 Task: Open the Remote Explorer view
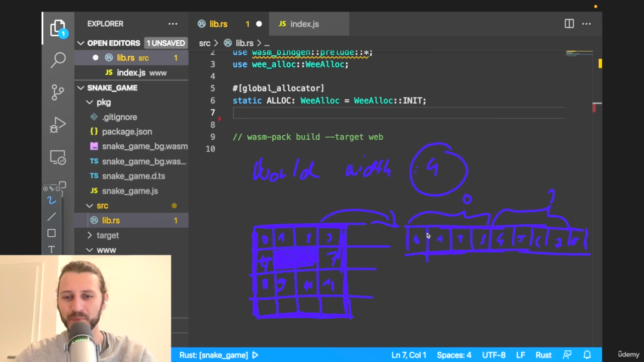click(x=58, y=158)
